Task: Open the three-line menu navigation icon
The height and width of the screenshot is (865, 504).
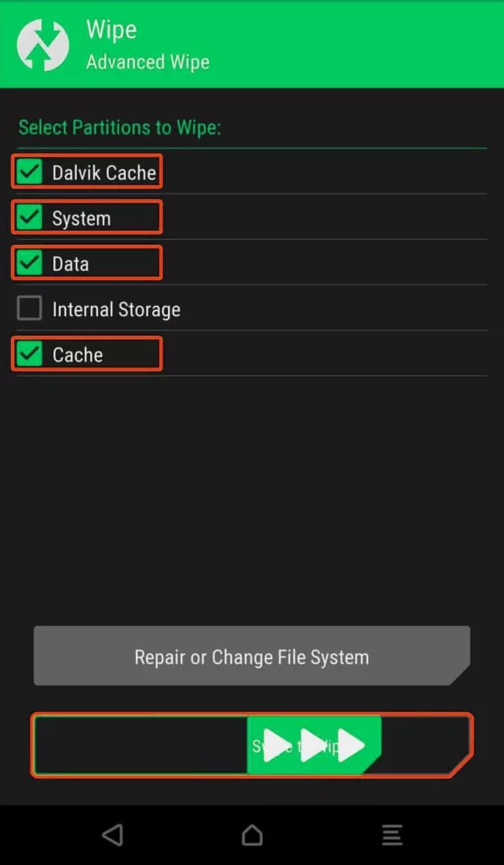Action: tap(392, 835)
